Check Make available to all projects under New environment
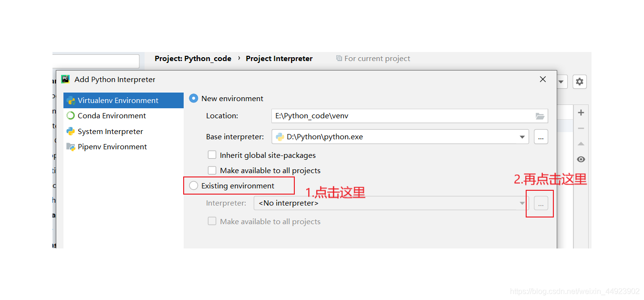Image resolution: width=644 pixels, height=300 pixels. tap(212, 170)
